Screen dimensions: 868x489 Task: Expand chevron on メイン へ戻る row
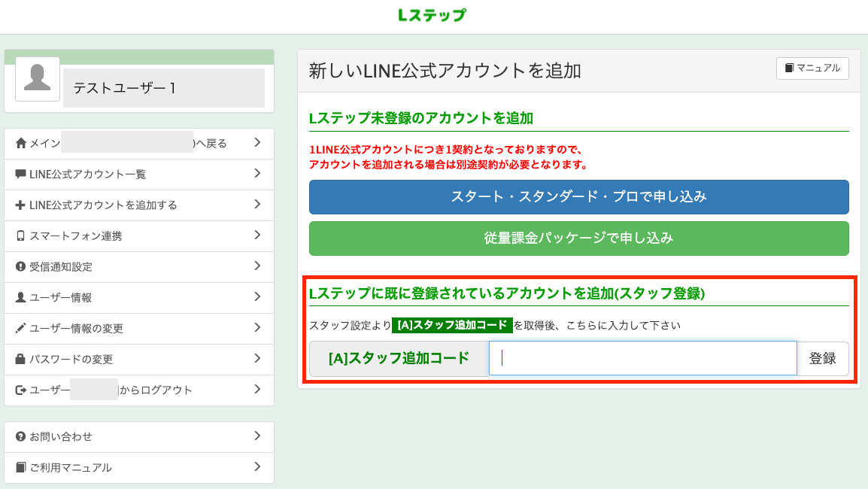257,143
